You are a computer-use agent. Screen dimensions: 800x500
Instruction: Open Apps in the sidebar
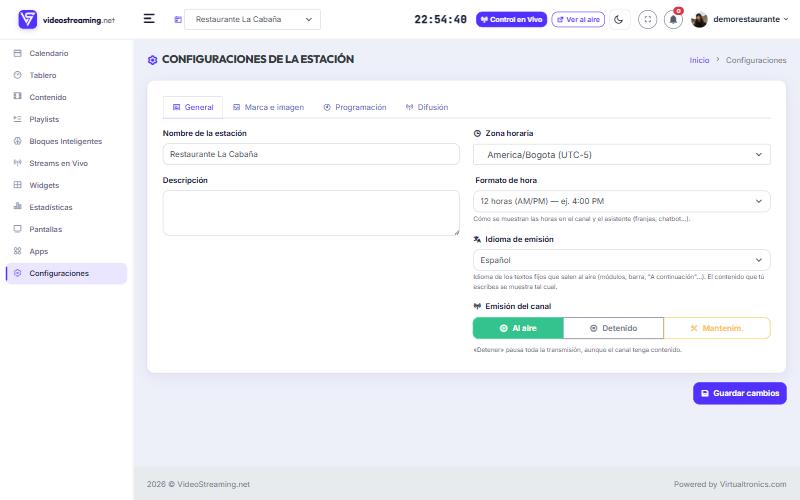[66, 251]
